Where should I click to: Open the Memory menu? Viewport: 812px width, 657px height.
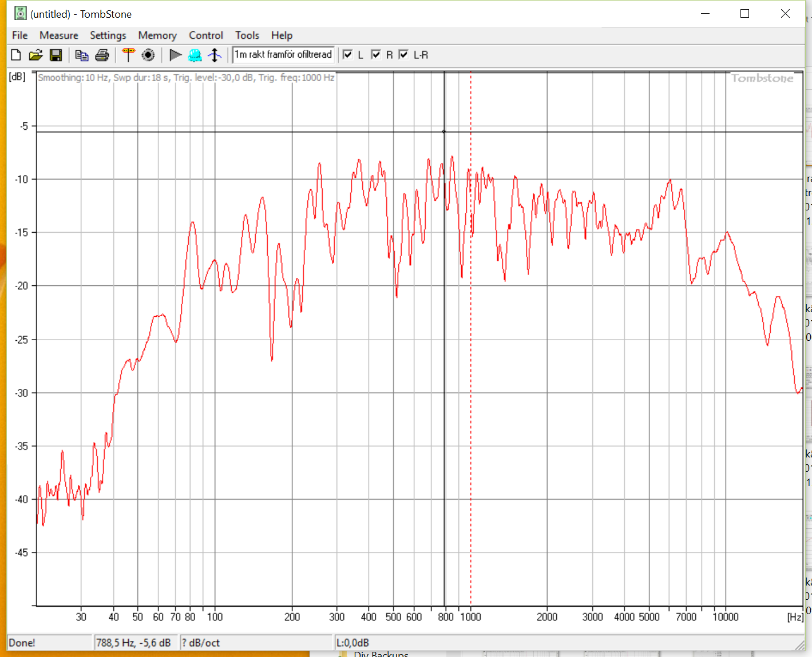(157, 35)
